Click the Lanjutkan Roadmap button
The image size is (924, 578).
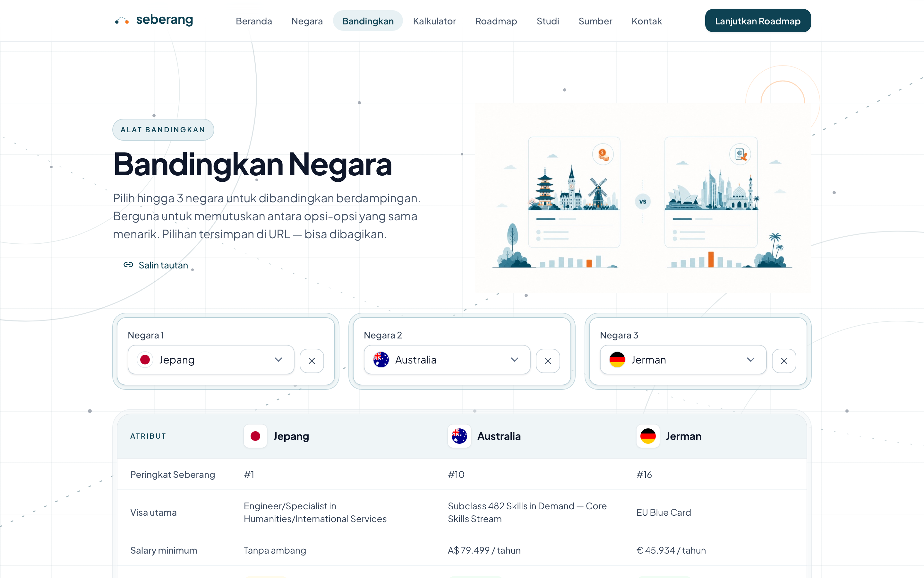click(757, 21)
